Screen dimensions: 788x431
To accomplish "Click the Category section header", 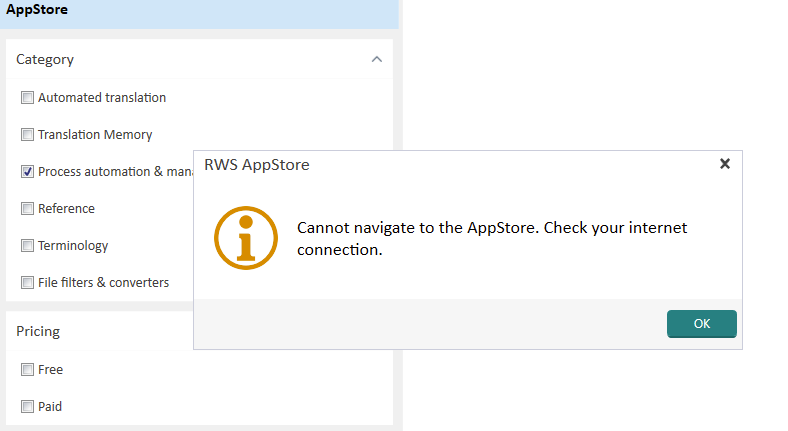I will coord(200,59).
